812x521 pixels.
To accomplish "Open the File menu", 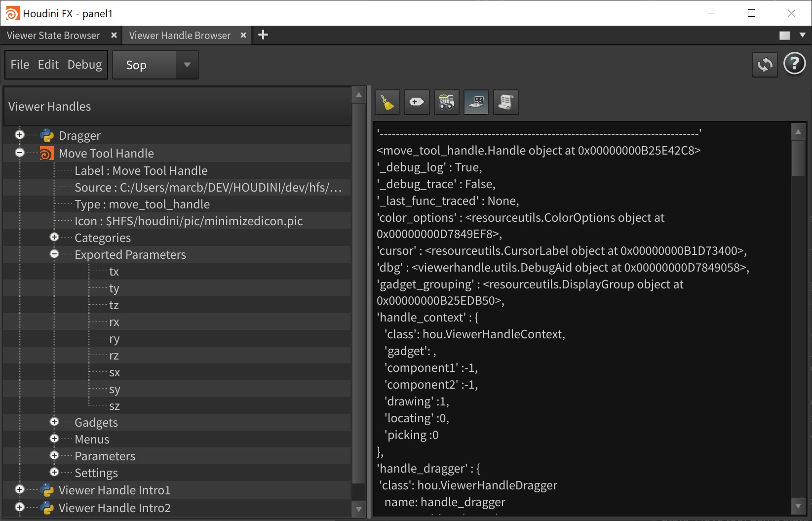I will point(20,65).
